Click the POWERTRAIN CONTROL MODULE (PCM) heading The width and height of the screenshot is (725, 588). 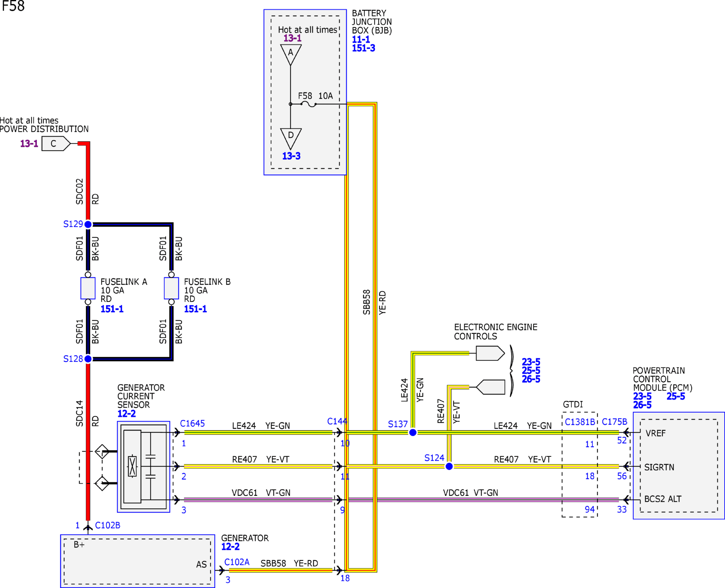662,379
